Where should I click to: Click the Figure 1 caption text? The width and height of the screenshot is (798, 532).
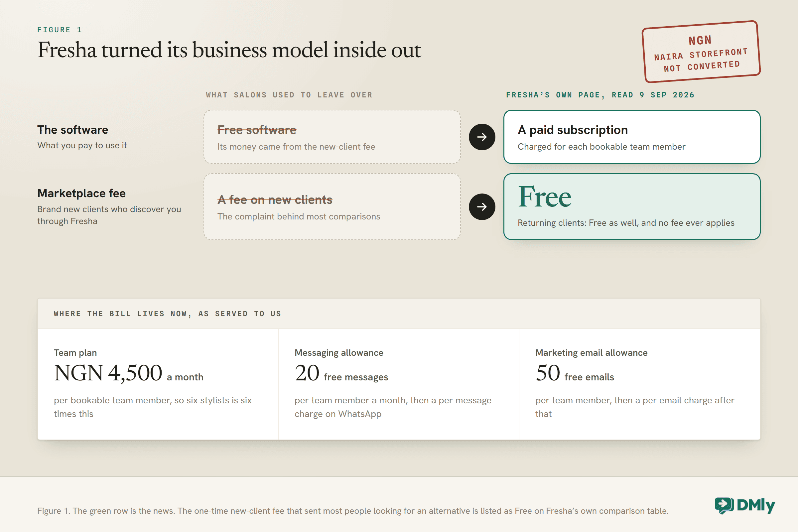[x=353, y=511]
